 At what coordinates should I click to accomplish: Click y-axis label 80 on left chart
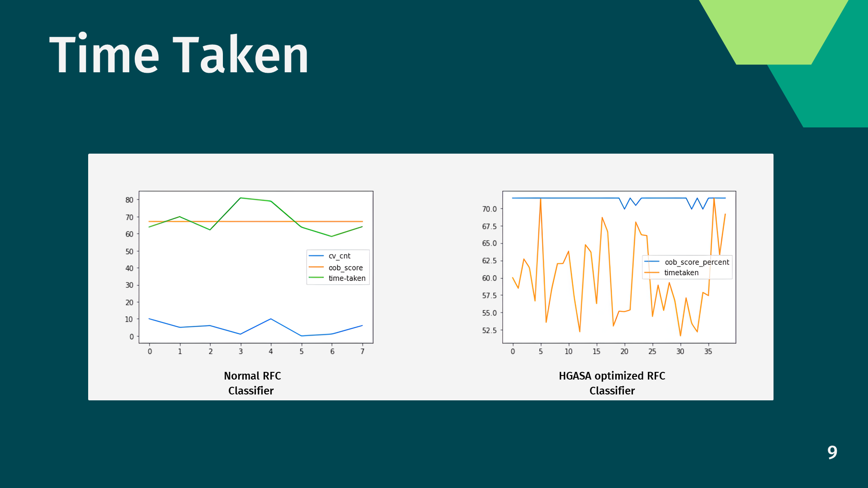tap(129, 200)
